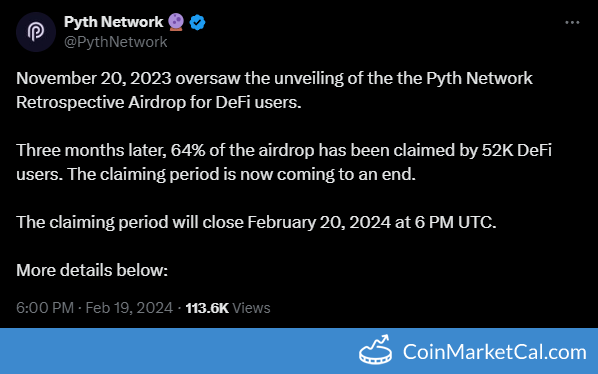
Task: Open the CoinMarketCal.com watermark text
Action: coord(495,352)
